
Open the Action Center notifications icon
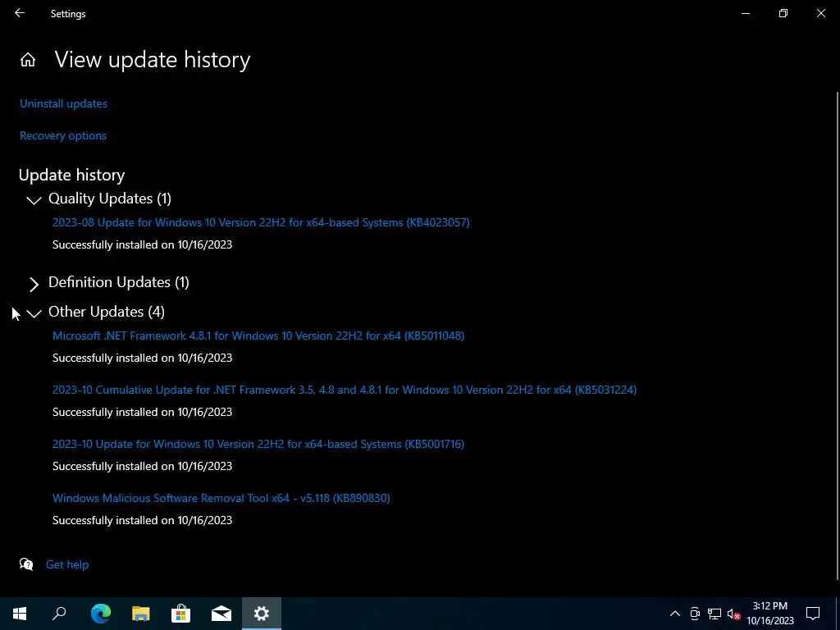[x=813, y=614]
